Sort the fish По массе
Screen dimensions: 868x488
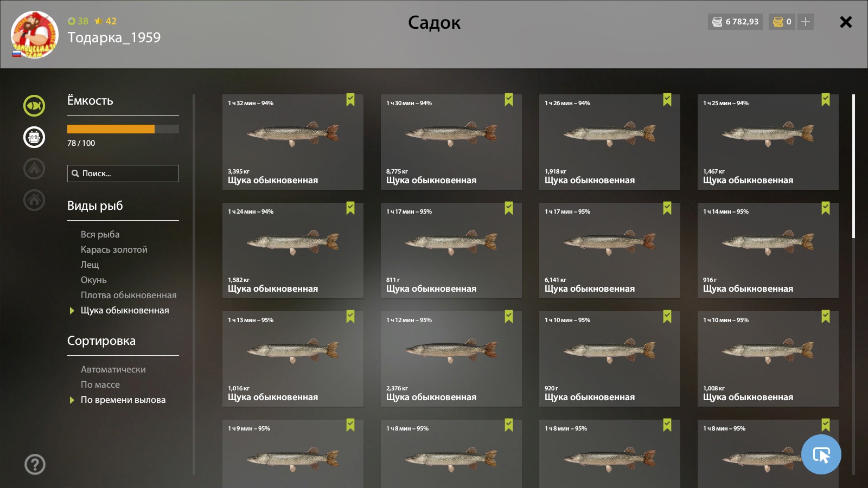coord(100,384)
